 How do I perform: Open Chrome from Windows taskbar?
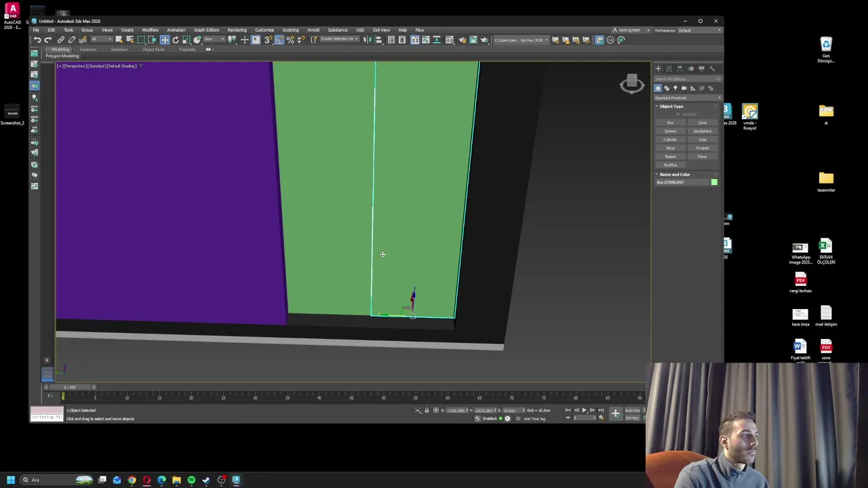(x=132, y=480)
